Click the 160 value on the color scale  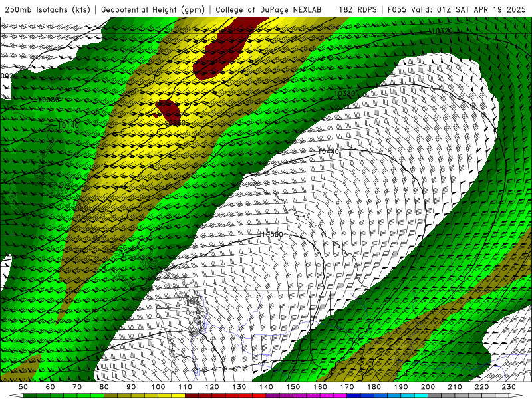coord(320,387)
